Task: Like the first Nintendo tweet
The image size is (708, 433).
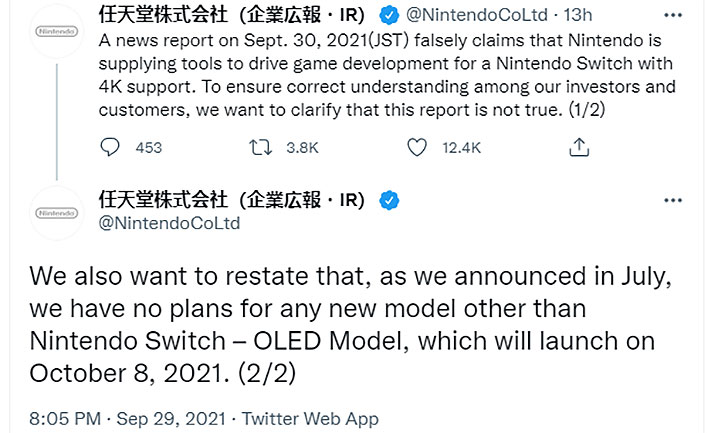Action: pyautogui.click(x=417, y=147)
